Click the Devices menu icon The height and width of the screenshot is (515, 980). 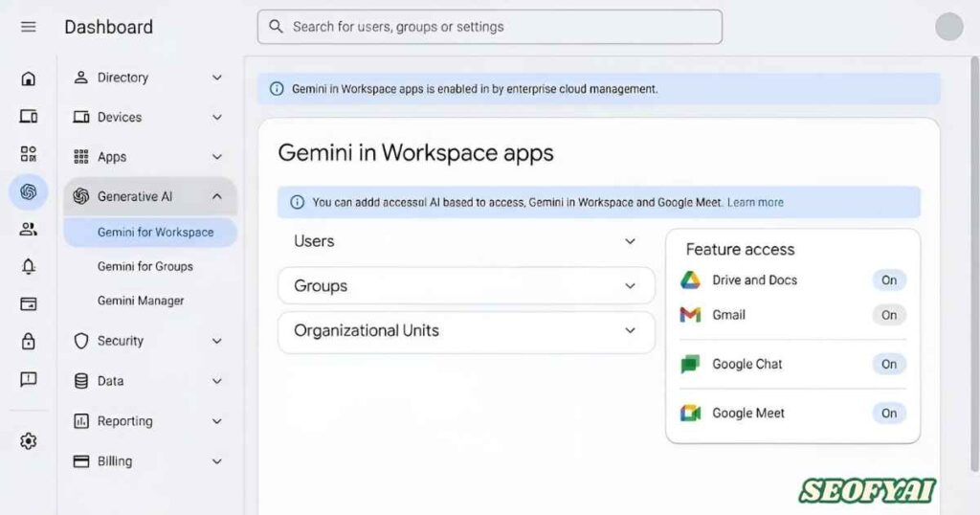point(80,117)
